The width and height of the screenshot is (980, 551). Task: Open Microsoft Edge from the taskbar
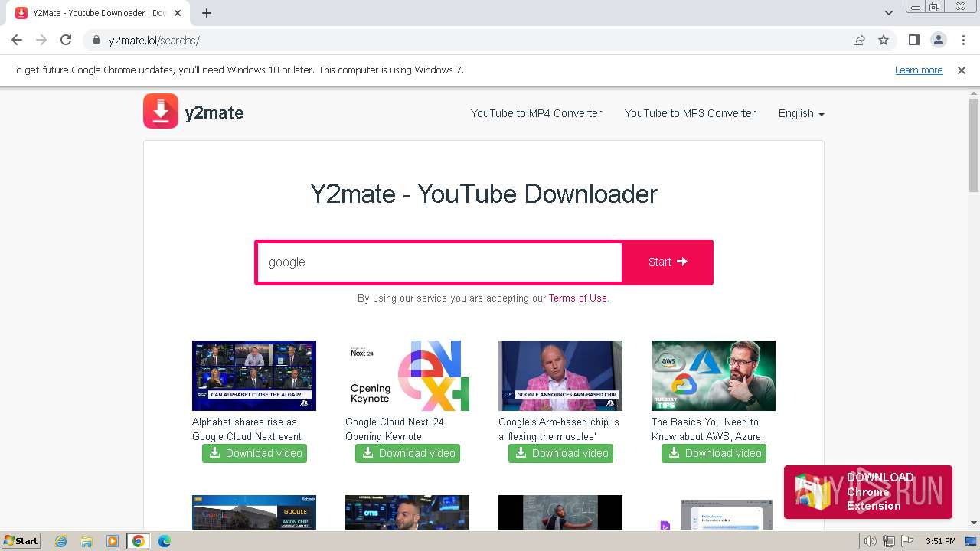pos(165,541)
